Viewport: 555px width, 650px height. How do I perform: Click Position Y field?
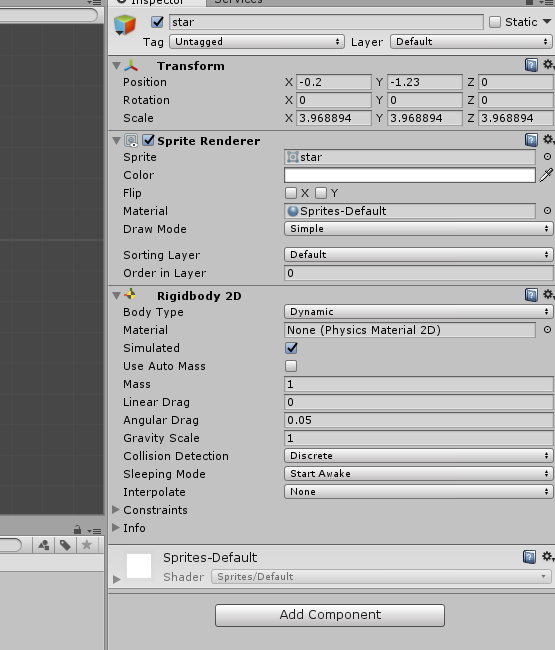425,82
